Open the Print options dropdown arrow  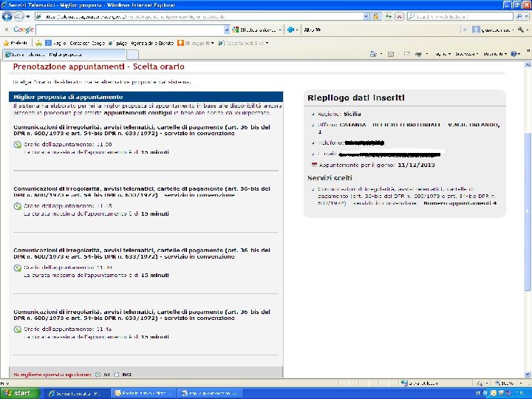427,54
